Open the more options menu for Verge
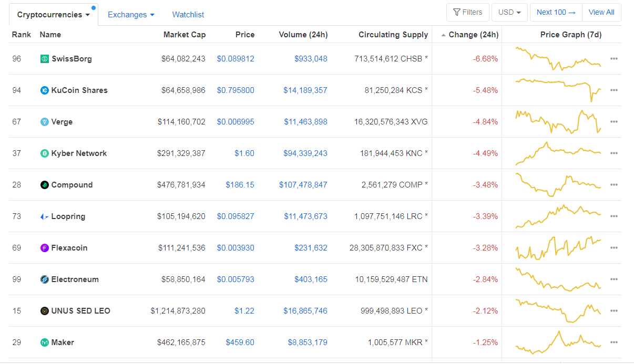The image size is (634, 364). pos(613,122)
